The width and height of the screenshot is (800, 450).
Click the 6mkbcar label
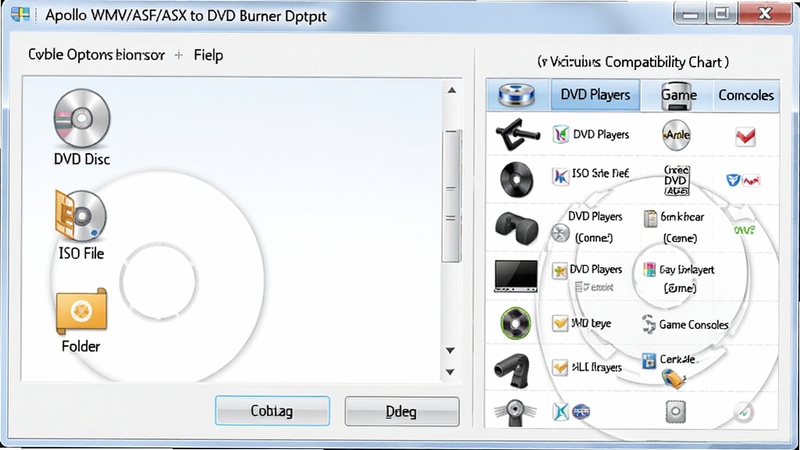click(682, 217)
